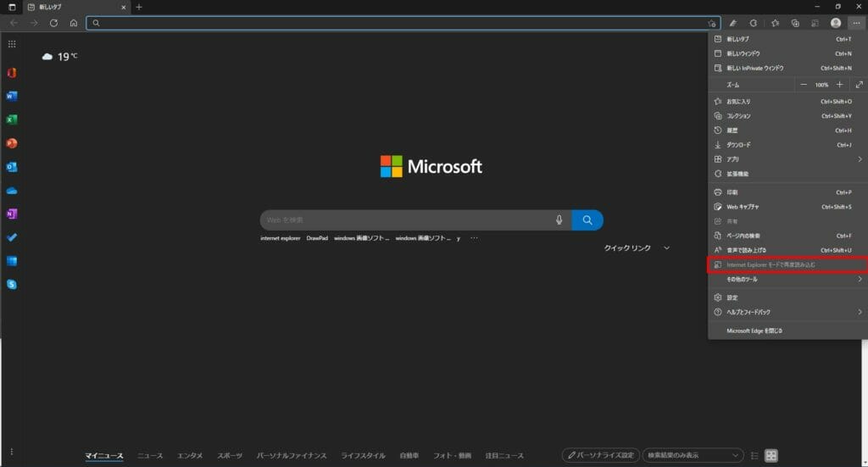Go to the home page icon

[x=74, y=23]
